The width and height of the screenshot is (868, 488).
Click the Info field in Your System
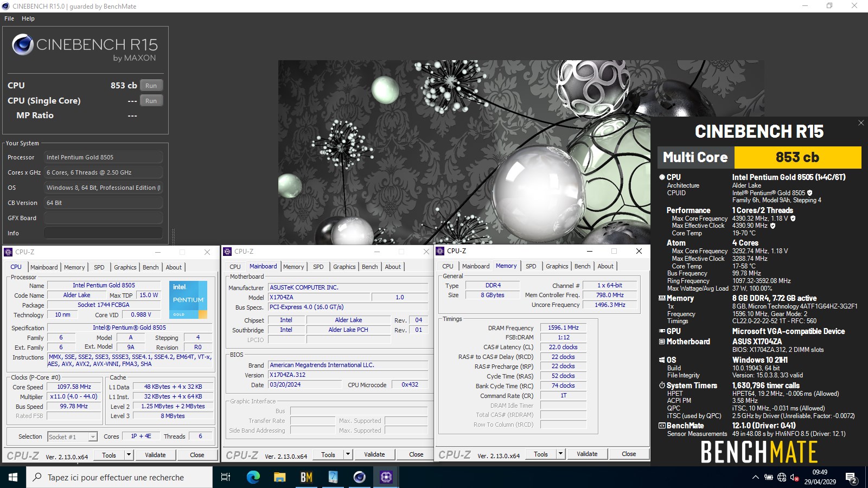click(103, 233)
